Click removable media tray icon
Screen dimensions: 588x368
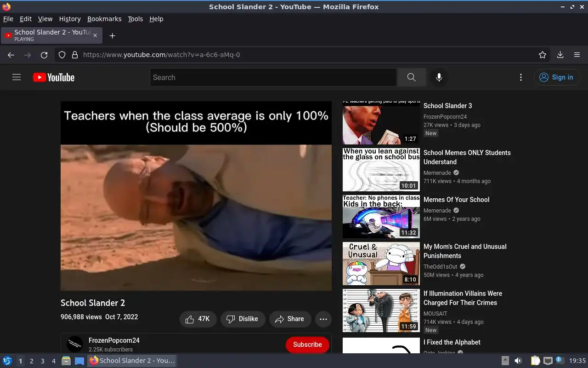pyautogui.click(x=505, y=361)
